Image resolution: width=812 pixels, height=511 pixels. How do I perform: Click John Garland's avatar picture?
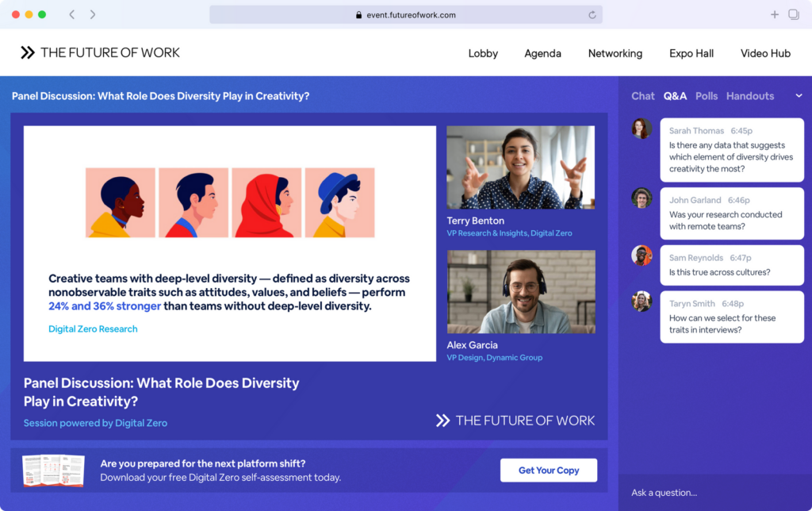(641, 198)
